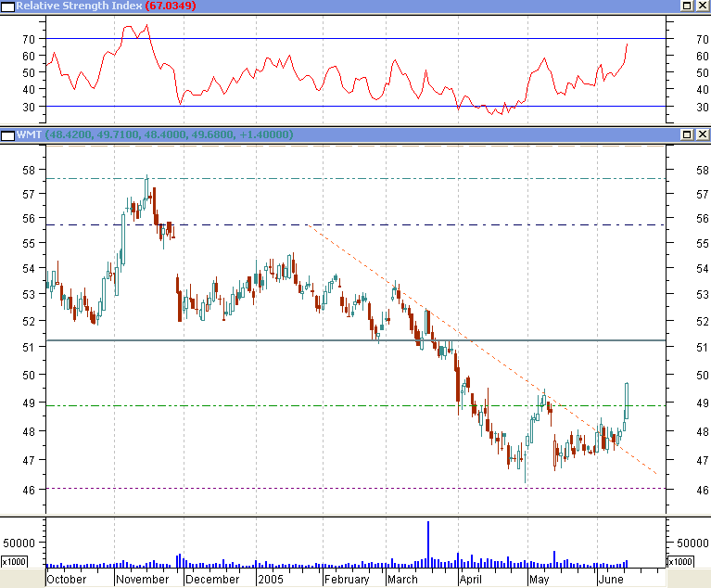Viewport: 711px width, 588px height.
Task: Select the April date label
Action: coord(471,580)
